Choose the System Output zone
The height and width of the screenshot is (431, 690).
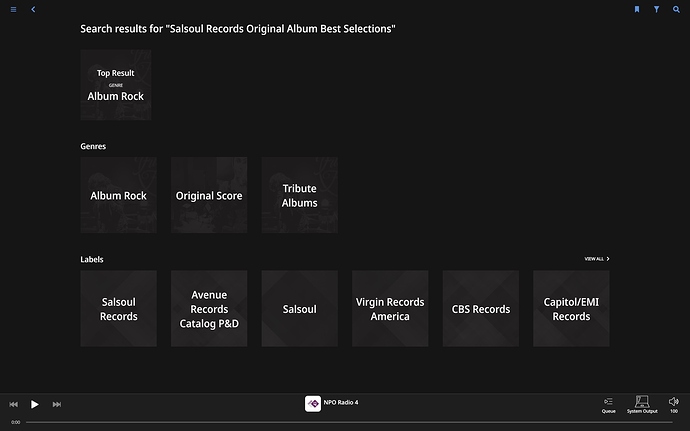click(642, 405)
